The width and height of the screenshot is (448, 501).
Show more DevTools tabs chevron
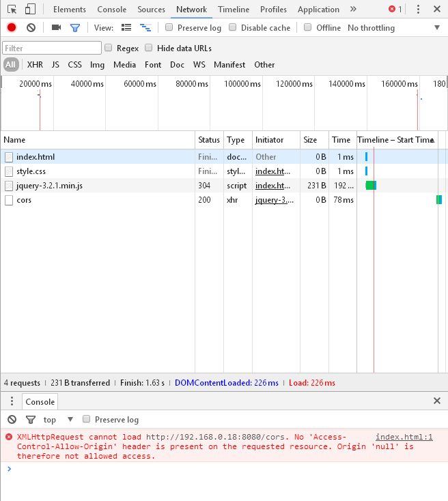pos(353,9)
